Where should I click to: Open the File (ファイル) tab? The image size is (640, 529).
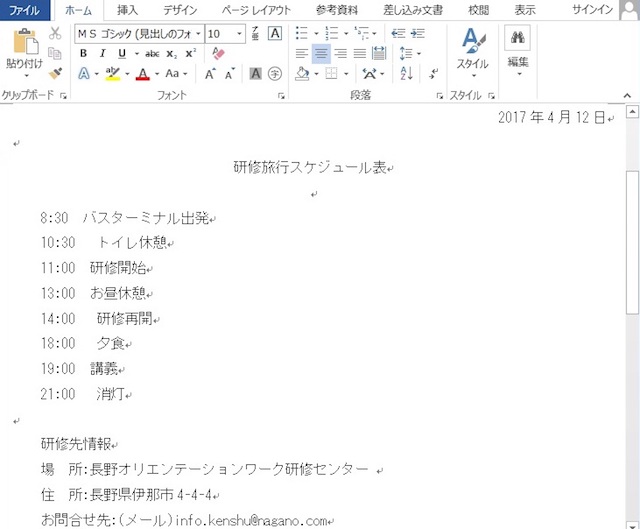(25, 10)
